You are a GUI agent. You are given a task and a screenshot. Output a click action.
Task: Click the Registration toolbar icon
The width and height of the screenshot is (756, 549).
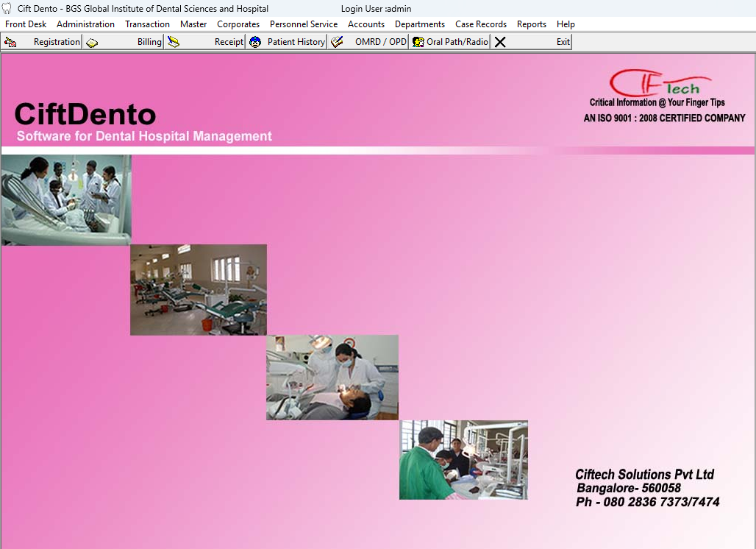click(10, 43)
